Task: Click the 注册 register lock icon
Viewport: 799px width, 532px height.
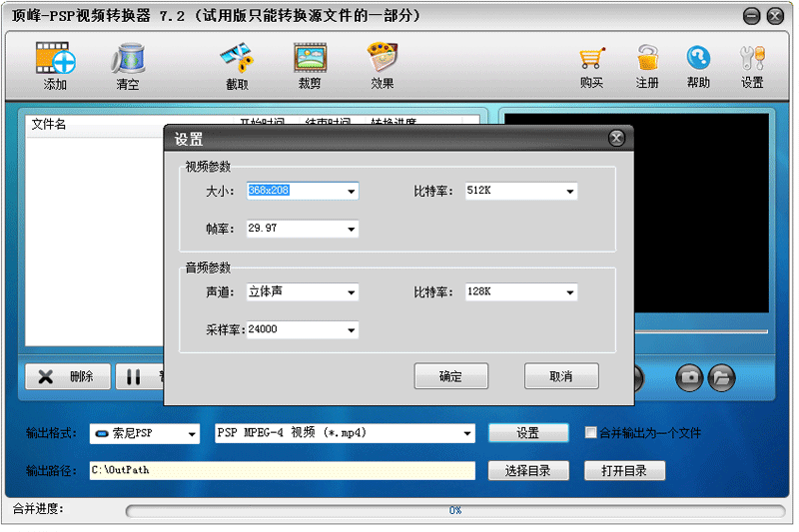Action: [647, 58]
